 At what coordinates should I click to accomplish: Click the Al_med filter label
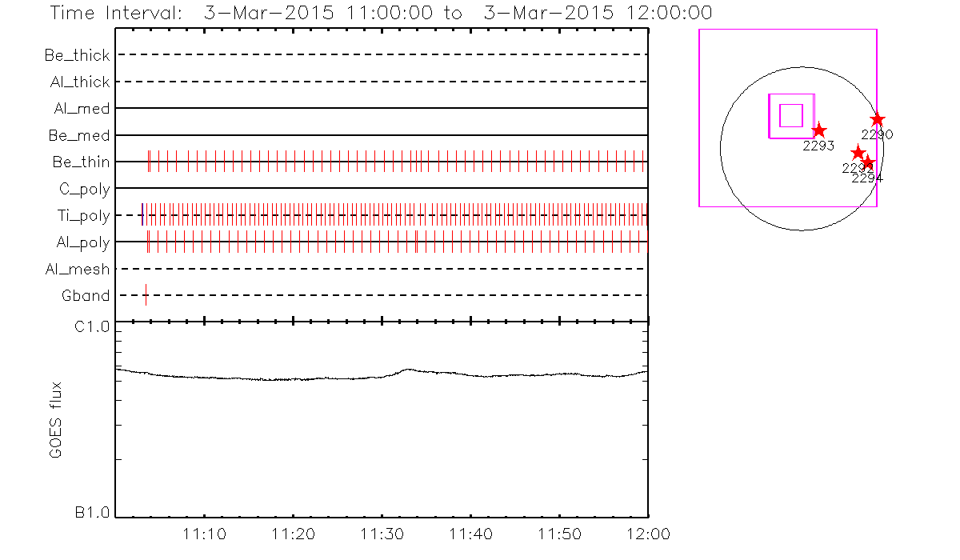click(x=82, y=109)
